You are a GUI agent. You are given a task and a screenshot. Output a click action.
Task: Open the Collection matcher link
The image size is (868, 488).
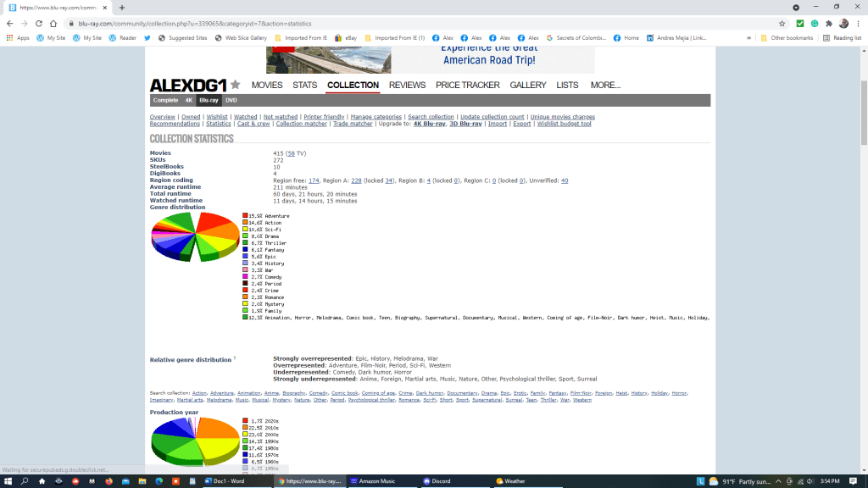[x=301, y=124]
